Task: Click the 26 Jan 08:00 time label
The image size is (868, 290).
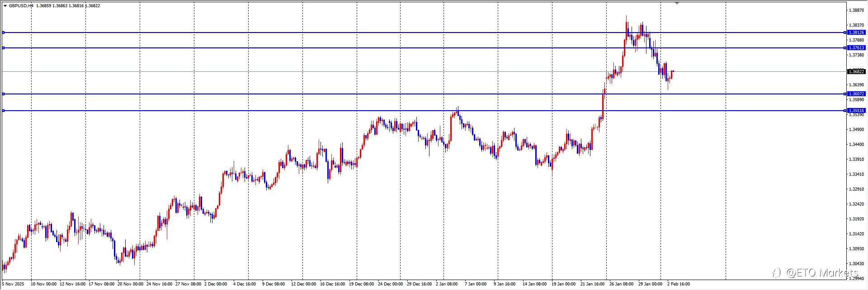Action: pos(622,284)
